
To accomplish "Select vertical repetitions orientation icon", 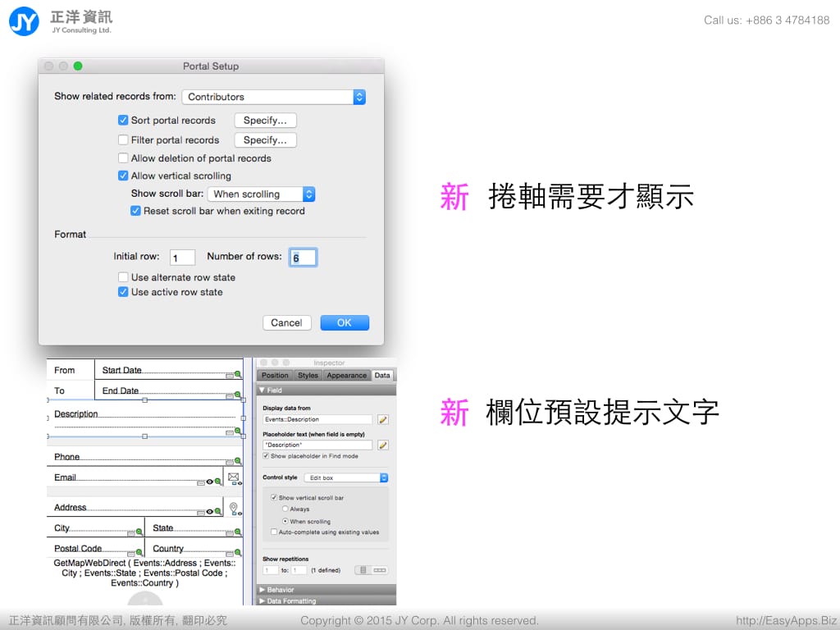I will coord(363,570).
